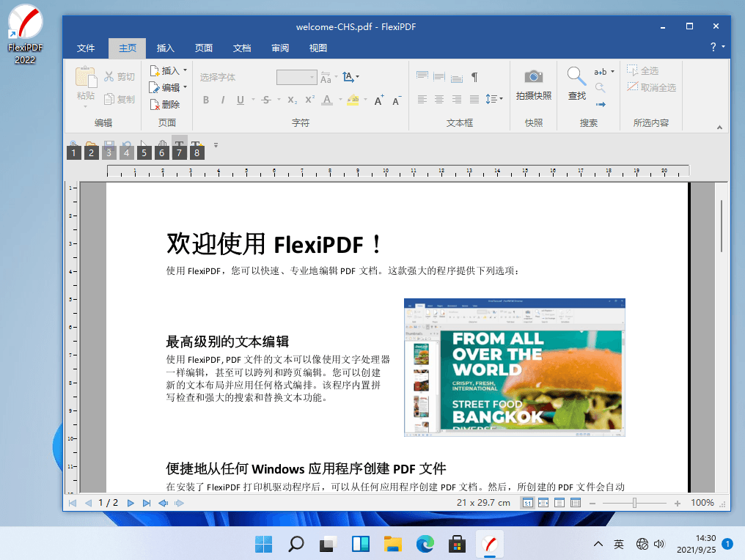Click the 全选 button

(642, 71)
